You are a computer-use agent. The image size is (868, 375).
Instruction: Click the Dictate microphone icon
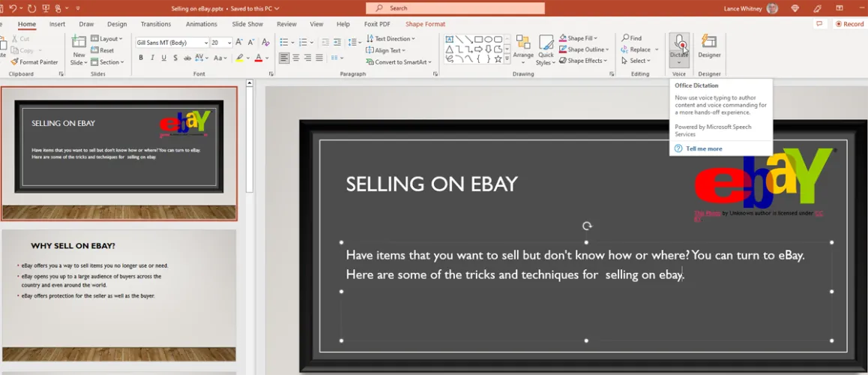(x=679, y=43)
